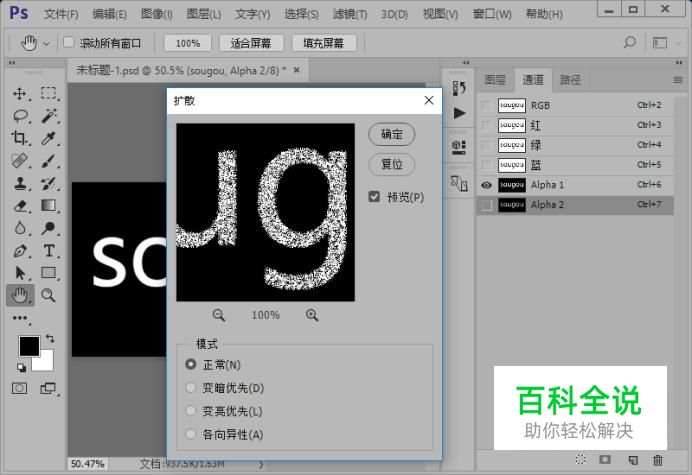Zoom out the Diffuse preview

[218, 315]
